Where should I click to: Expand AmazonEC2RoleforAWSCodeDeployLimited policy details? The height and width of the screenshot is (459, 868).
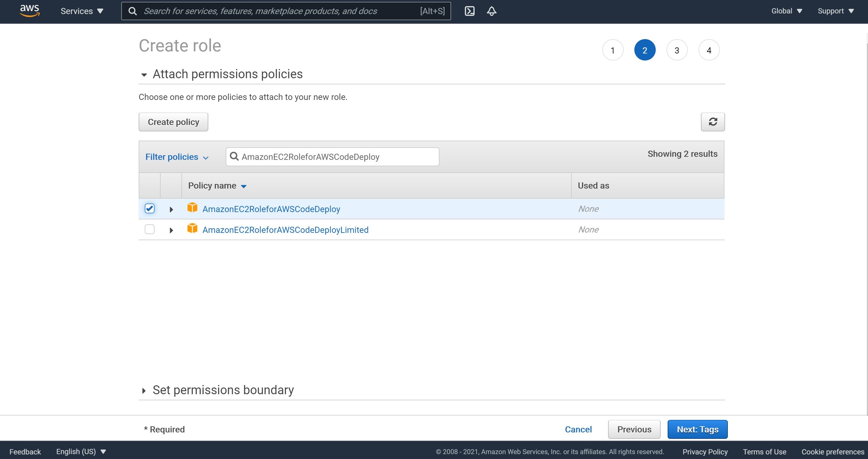tap(171, 230)
